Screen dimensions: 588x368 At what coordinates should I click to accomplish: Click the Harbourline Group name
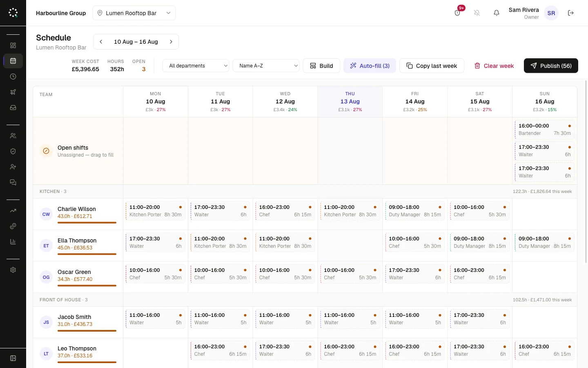pyautogui.click(x=61, y=13)
